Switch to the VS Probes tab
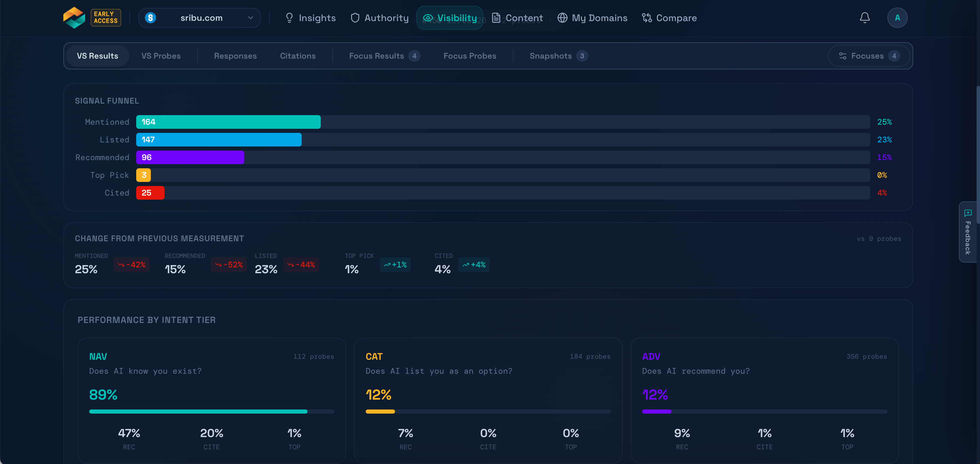Image resolution: width=980 pixels, height=464 pixels. pos(161,56)
